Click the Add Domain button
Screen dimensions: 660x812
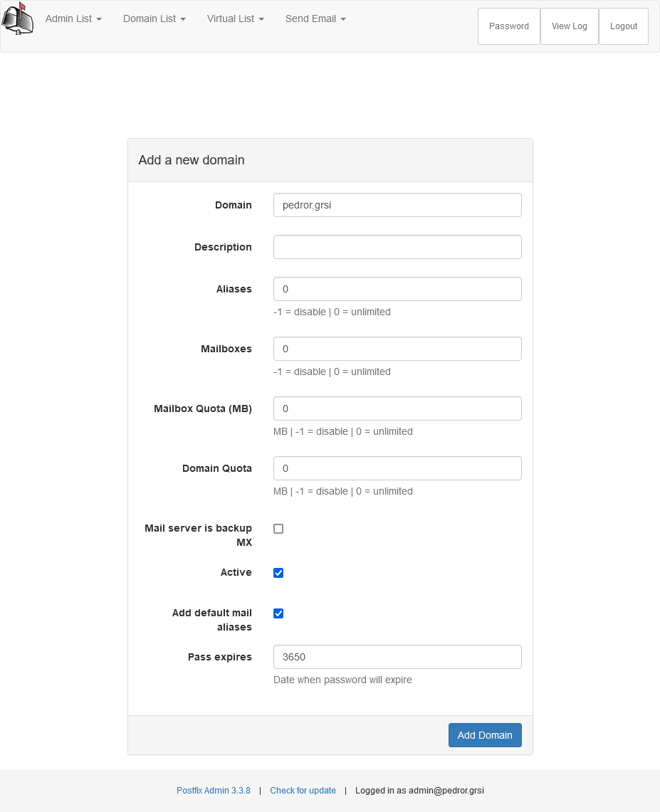pyautogui.click(x=485, y=734)
